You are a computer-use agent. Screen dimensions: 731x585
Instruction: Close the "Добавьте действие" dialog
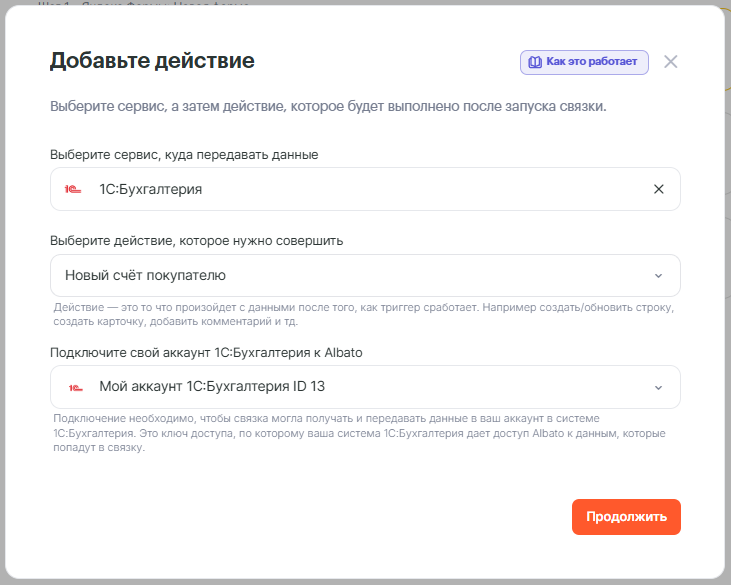pos(671,62)
